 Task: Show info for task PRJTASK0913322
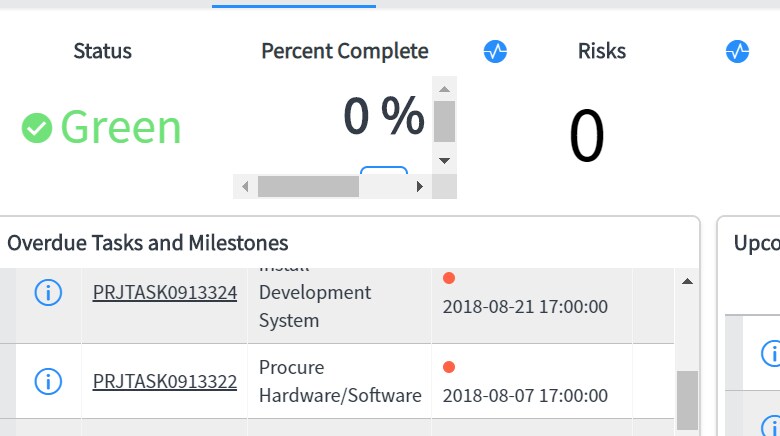(48, 381)
